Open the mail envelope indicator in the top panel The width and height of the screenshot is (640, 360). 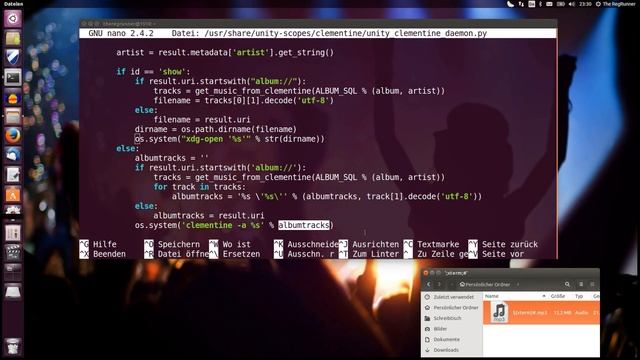549,4
